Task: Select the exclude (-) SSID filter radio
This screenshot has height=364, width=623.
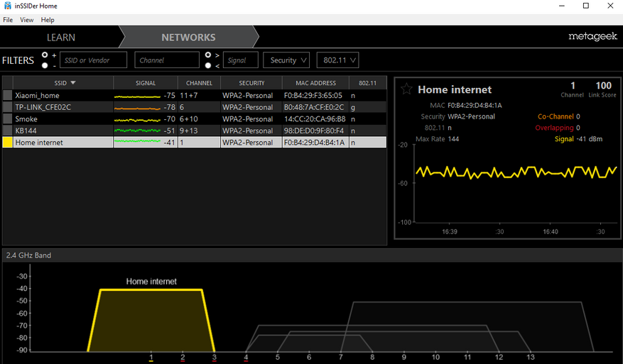Action: [45, 65]
